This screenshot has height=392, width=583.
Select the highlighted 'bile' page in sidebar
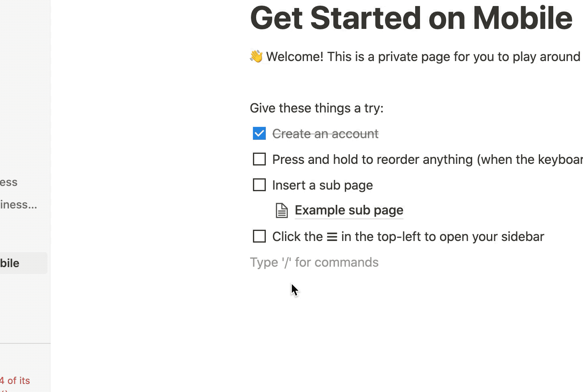pos(10,263)
